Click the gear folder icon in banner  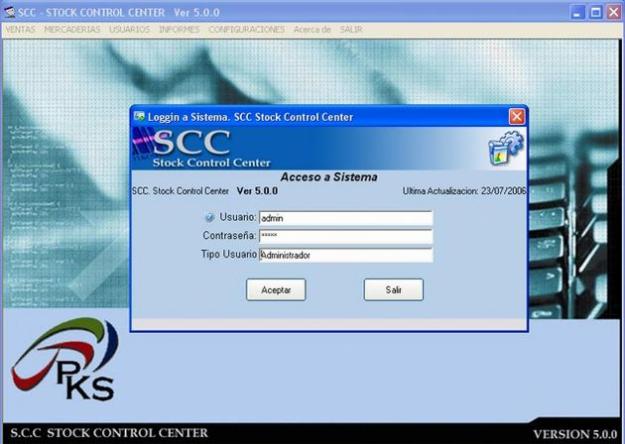tap(505, 148)
